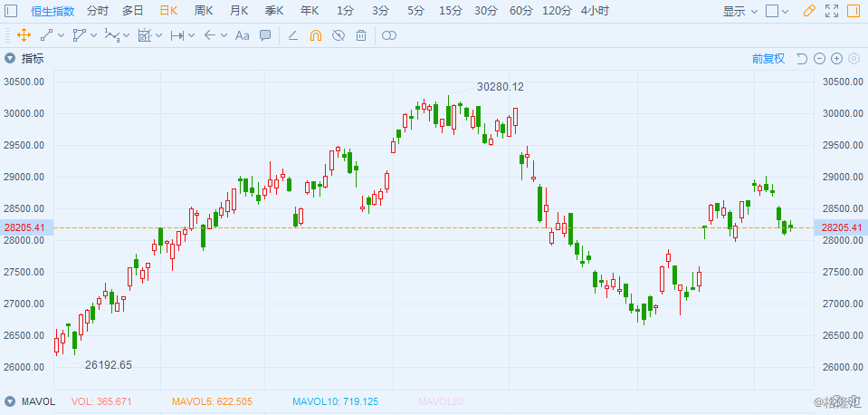This screenshot has width=868, height=415.
Task: Click the 恒生指数 index name
Action: pyautogui.click(x=52, y=11)
